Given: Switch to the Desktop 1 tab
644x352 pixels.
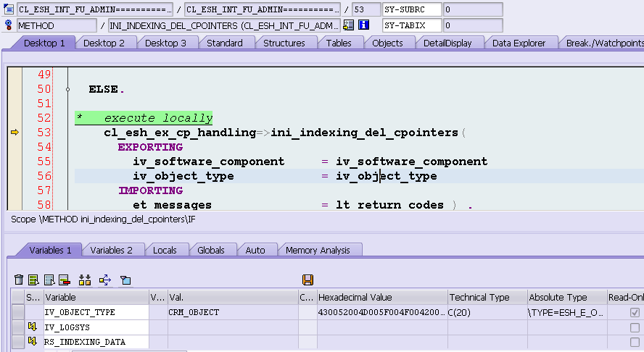Looking at the screenshot, I should (x=44, y=43).
